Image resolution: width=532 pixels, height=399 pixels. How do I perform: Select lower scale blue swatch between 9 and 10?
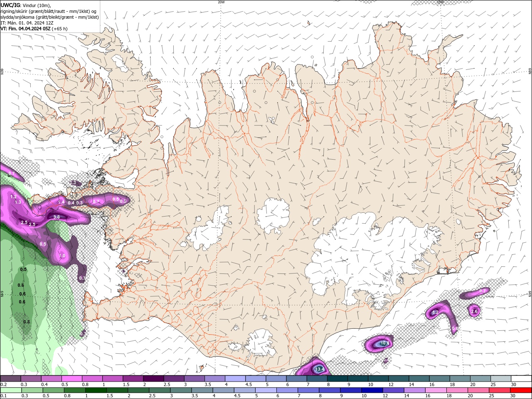(350, 390)
